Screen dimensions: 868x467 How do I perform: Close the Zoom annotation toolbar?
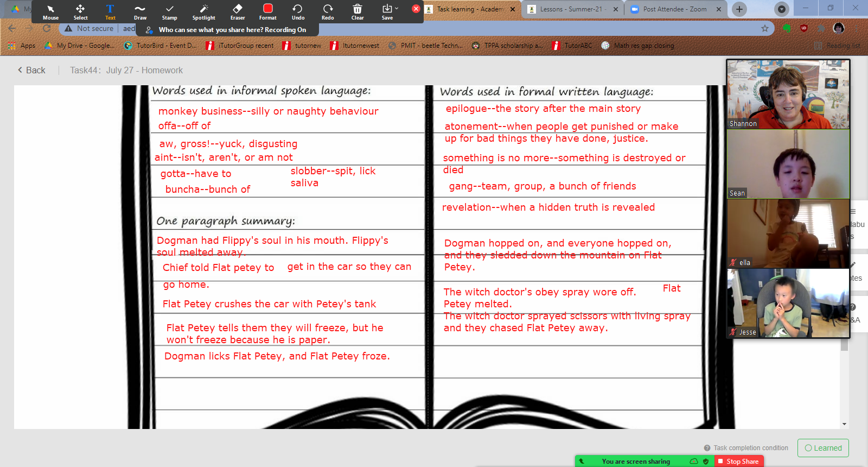[416, 9]
